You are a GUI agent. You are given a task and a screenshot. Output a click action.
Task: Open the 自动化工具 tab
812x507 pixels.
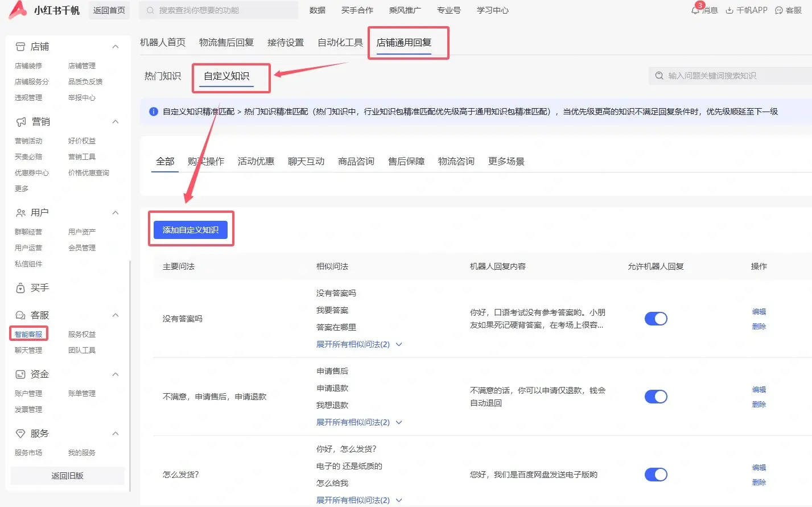pos(340,43)
